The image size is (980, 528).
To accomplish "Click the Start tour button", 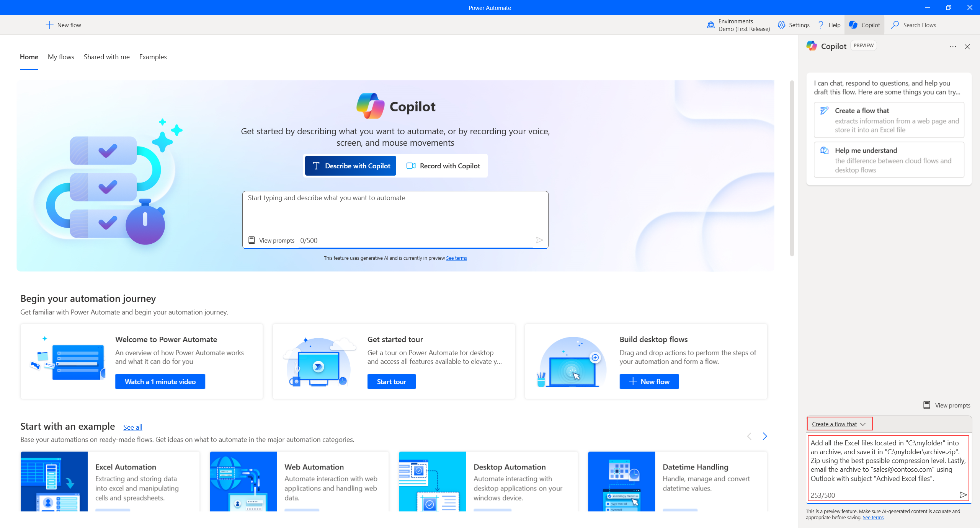I will (390, 381).
